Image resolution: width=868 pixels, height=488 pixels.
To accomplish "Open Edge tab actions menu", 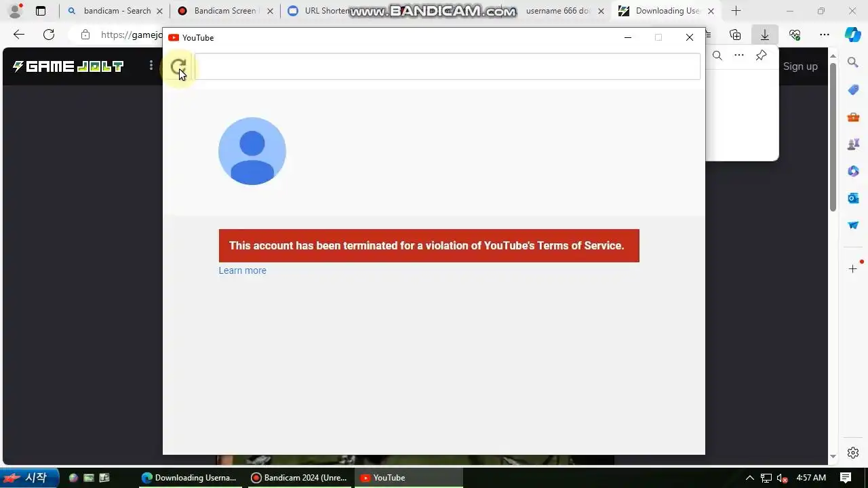I will [41, 11].
